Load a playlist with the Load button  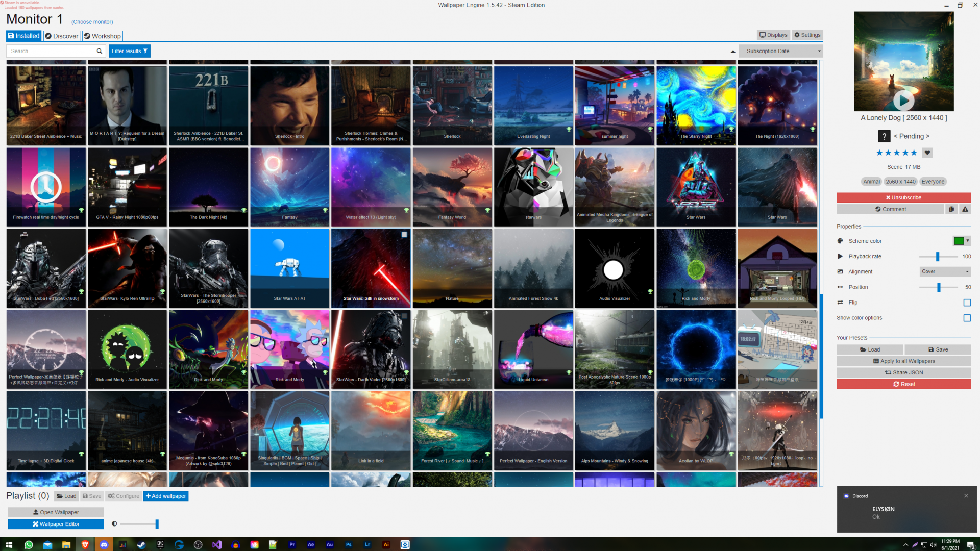pyautogui.click(x=66, y=496)
